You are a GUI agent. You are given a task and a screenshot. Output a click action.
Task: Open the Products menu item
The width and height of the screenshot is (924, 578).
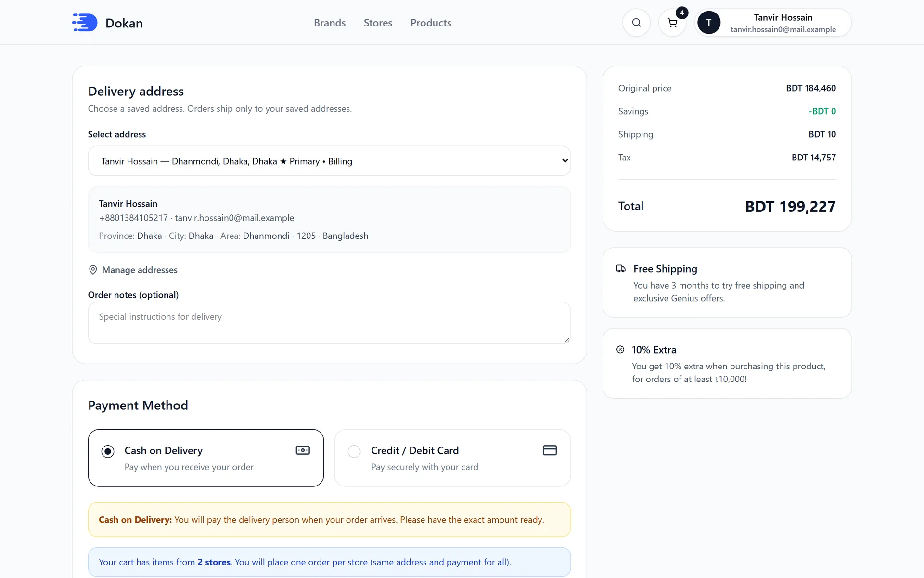tap(431, 23)
